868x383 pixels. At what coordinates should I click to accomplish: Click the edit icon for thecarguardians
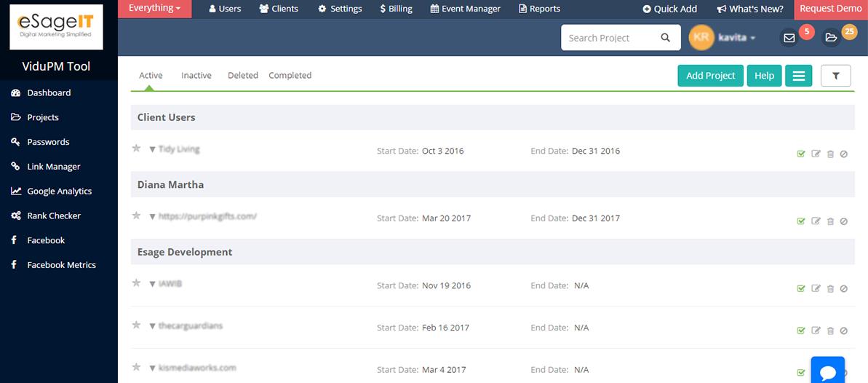click(x=816, y=331)
